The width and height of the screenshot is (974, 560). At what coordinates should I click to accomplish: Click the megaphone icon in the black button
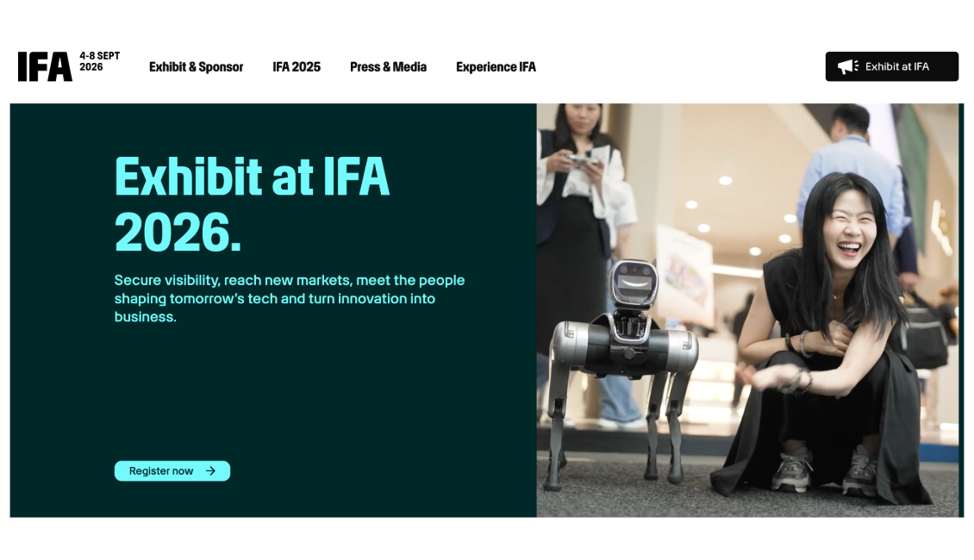point(848,66)
